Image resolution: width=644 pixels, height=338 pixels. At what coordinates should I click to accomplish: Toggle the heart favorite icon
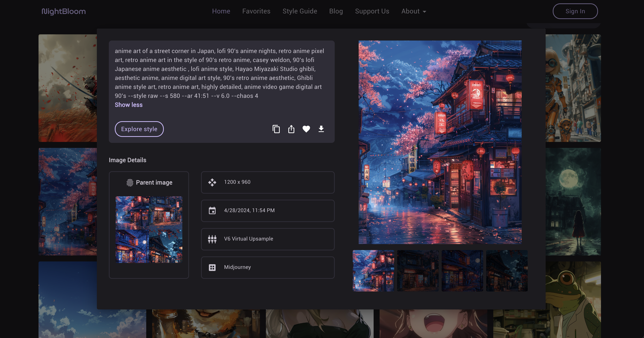click(x=306, y=129)
